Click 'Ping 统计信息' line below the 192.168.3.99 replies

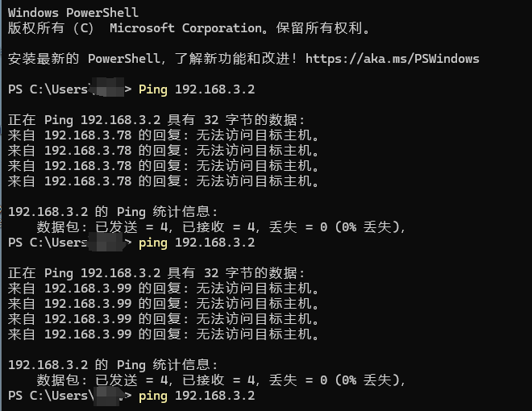pos(113,365)
